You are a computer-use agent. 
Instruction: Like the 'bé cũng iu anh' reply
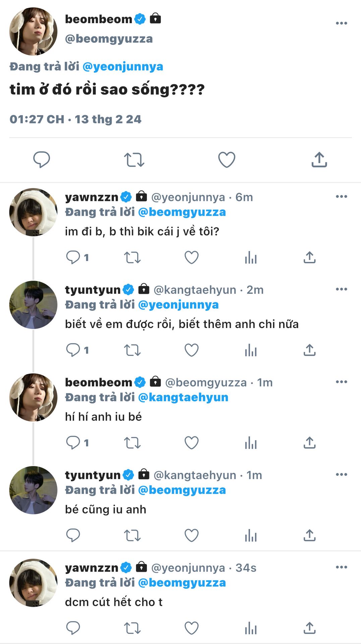(x=191, y=535)
